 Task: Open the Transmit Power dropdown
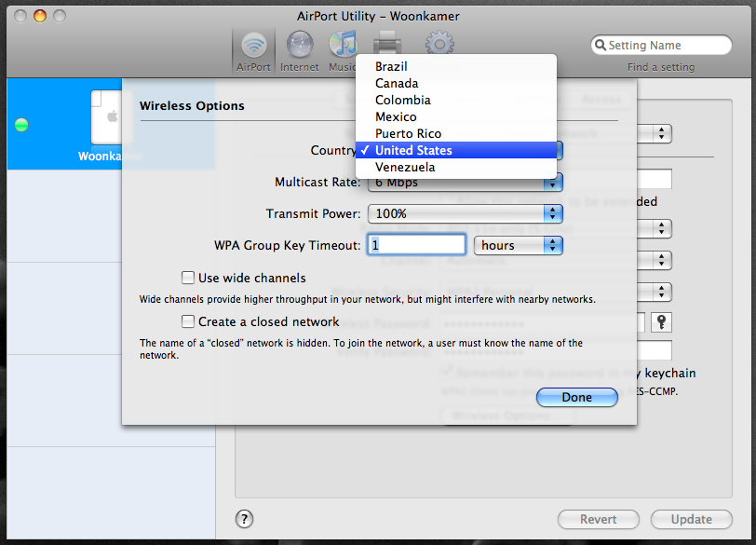[466, 213]
